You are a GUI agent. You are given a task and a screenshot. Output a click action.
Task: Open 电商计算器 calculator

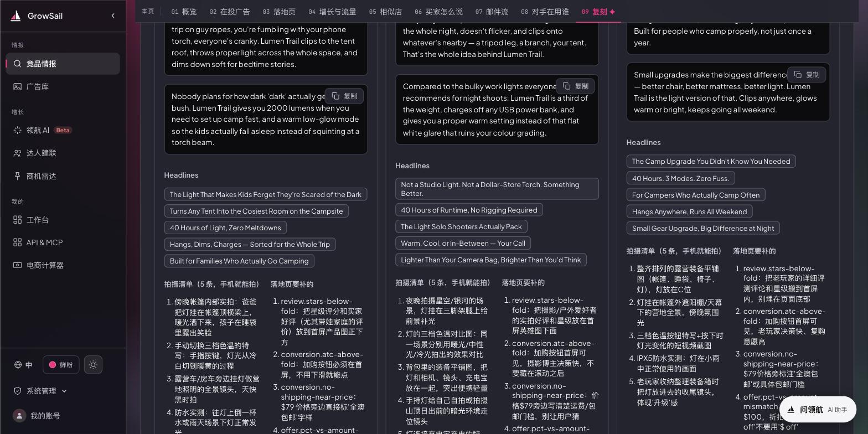pyautogui.click(x=63, y=265)
